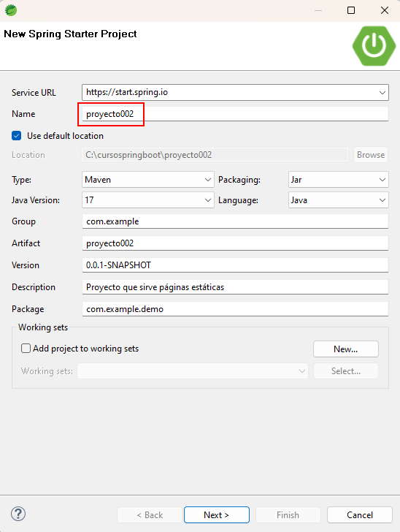Click the 'Language:' label
The height and width of the screenshot is (532, 400).
tap(238, 200)
